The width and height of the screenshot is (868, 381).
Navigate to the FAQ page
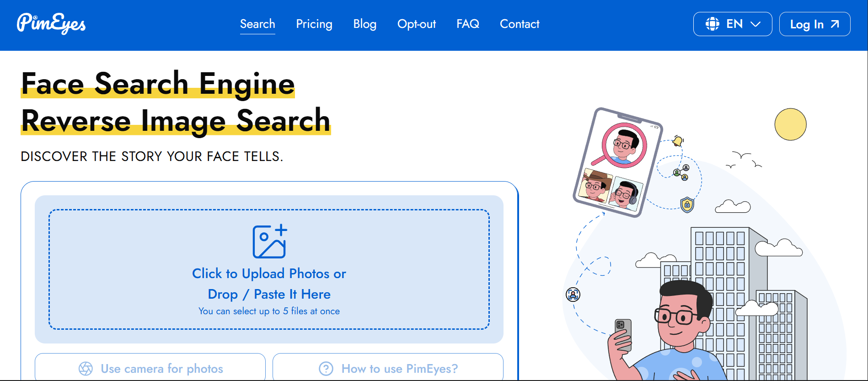467,24
